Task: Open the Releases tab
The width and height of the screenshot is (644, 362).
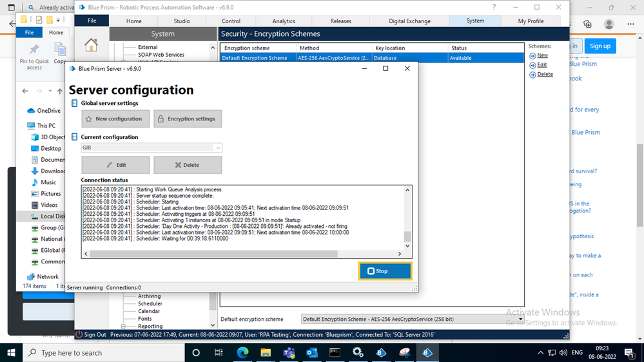Action: [x=340, y=21]
